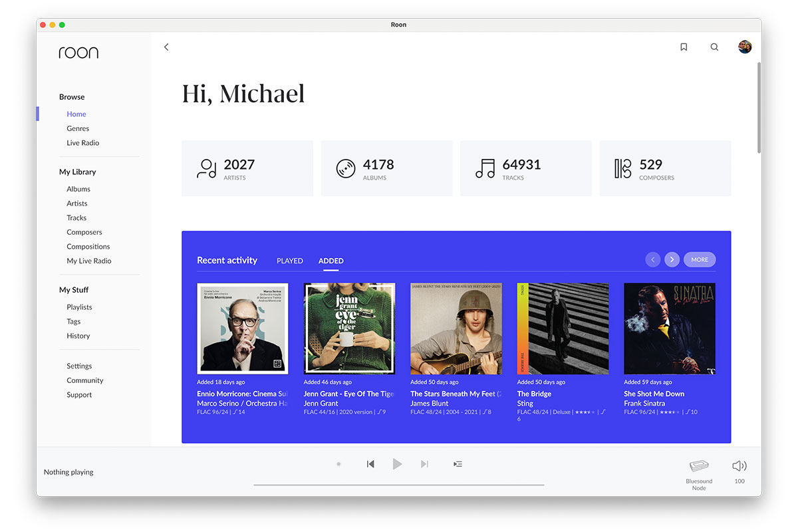Click the volume value '100'
The height and width of the screenshot is (532, 798).
(739, 481)
